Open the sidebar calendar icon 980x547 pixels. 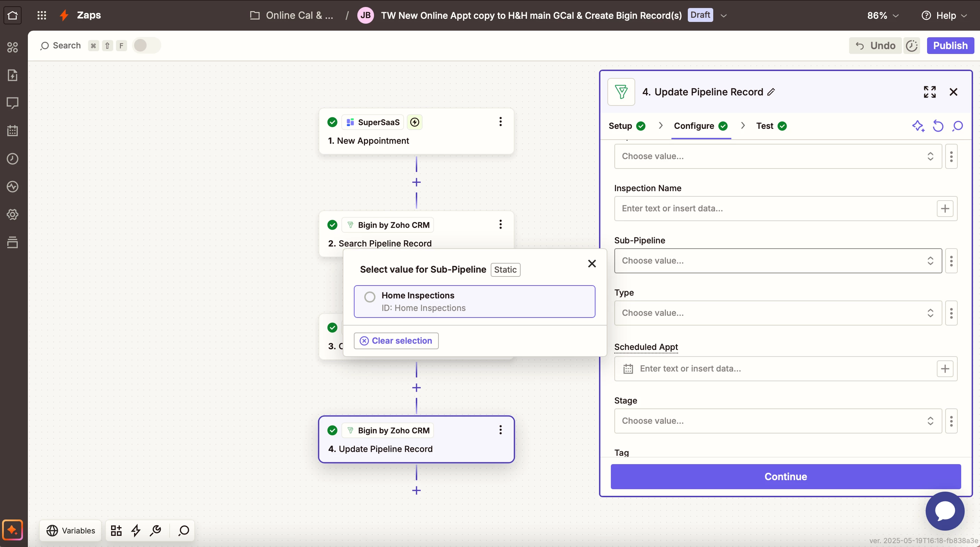[13, 131]
